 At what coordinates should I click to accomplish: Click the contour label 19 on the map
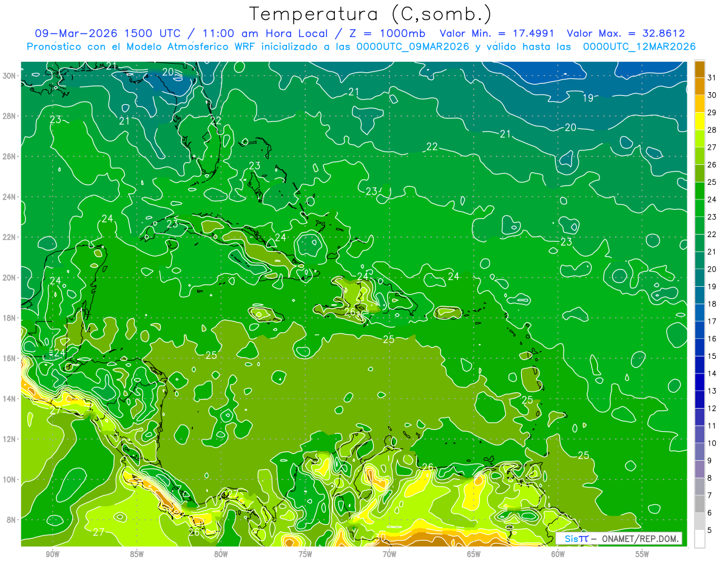(588, 98)
